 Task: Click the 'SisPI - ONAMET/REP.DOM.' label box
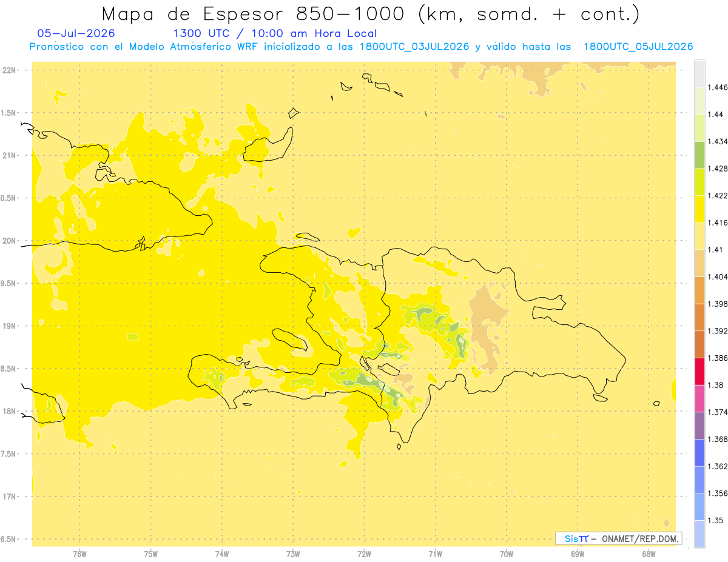[x=619, y=538]
